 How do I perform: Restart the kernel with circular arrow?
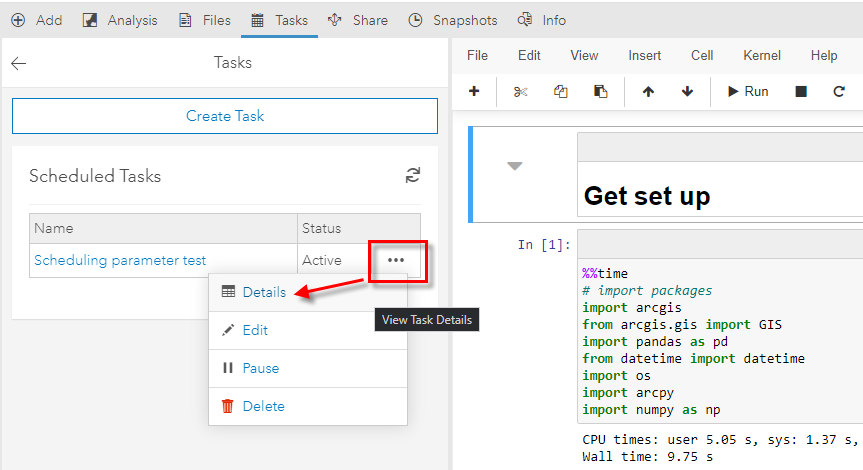coord(839,92)
